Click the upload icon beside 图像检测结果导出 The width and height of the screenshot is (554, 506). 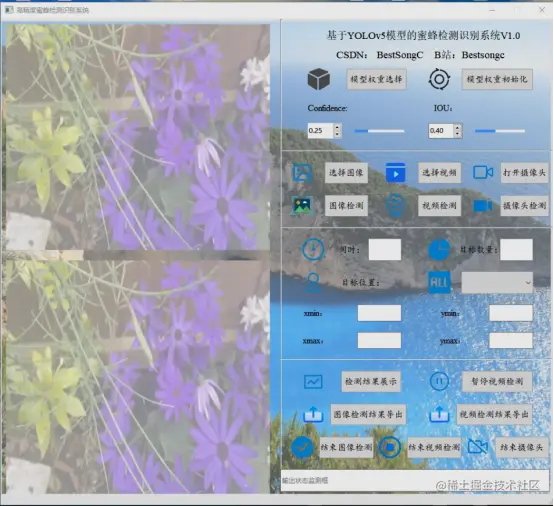(x=313, y=414)
